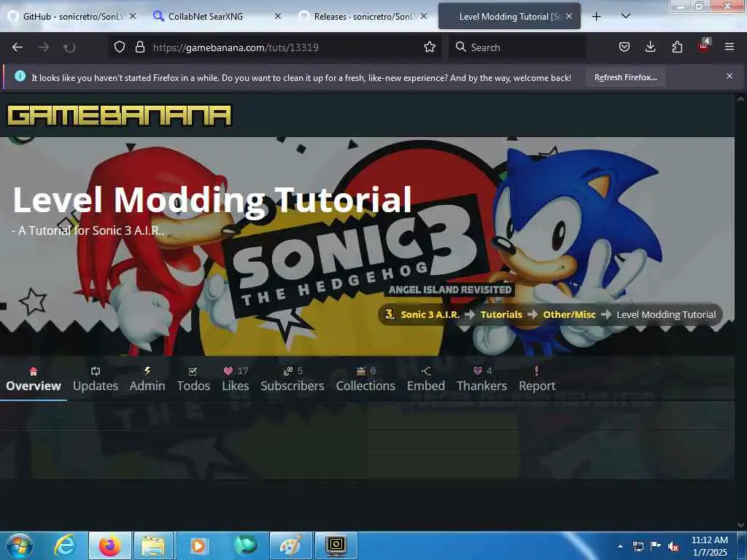Open File Explorer from the taskbar
Screen dimensions: 747x560
[x=153, y=545]
